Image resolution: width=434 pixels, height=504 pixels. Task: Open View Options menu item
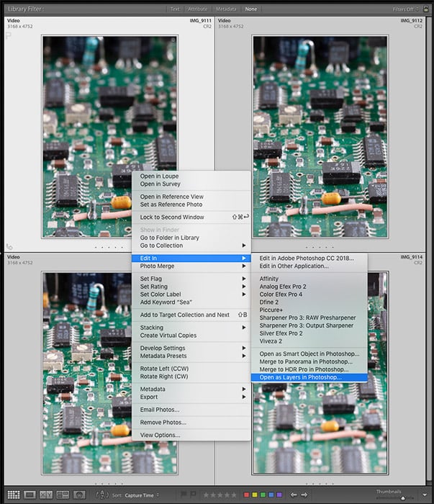tap(191, 435)
